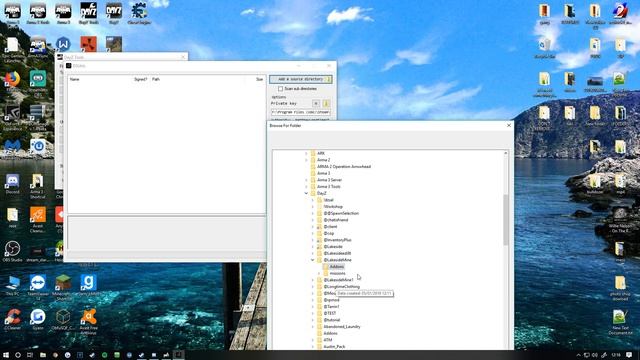Select the Addons folder under @LakesideMine
The height and width of the screenshot is (360, 640).
(x=336, y=267)
